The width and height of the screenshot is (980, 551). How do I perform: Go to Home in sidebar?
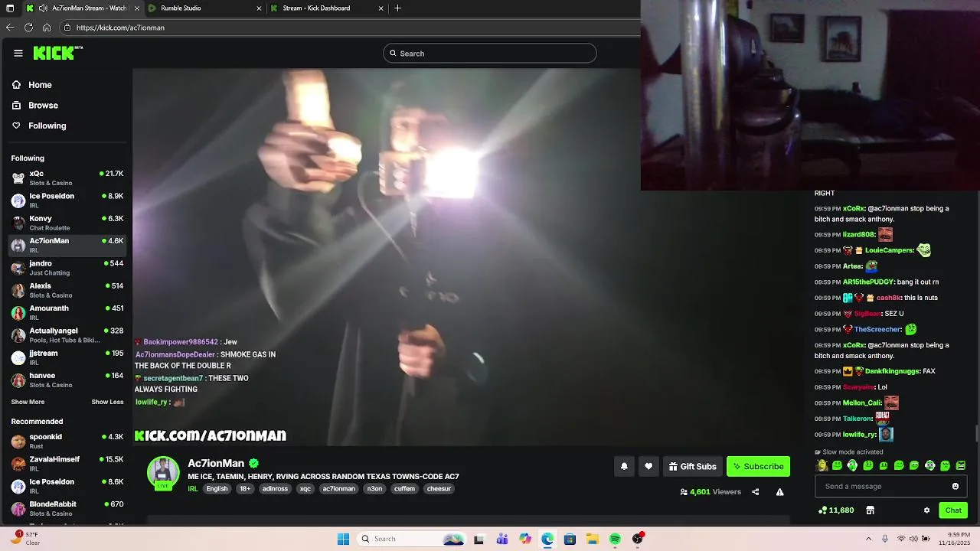40,85
